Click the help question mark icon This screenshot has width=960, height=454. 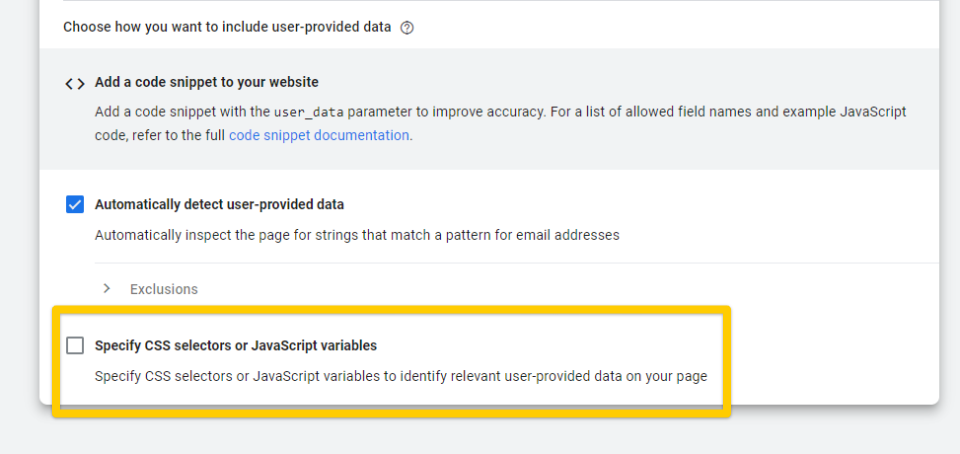407,28
